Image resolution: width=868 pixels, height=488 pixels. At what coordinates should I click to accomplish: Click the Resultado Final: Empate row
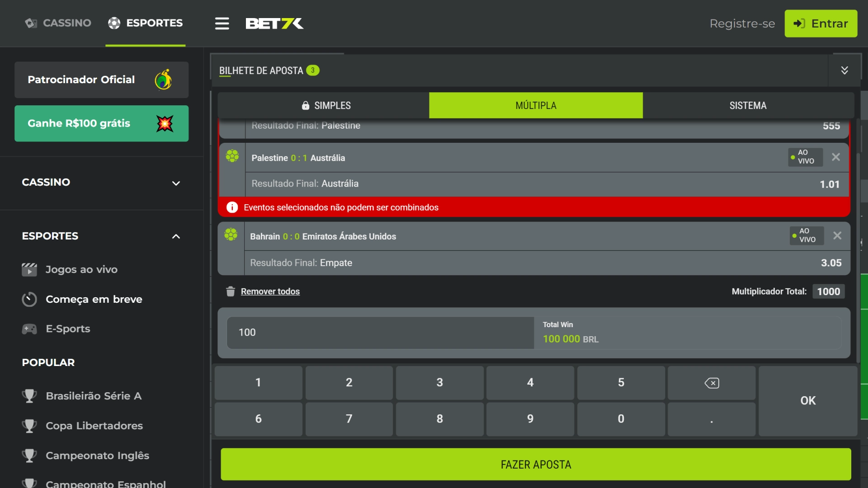click(547, 263)
